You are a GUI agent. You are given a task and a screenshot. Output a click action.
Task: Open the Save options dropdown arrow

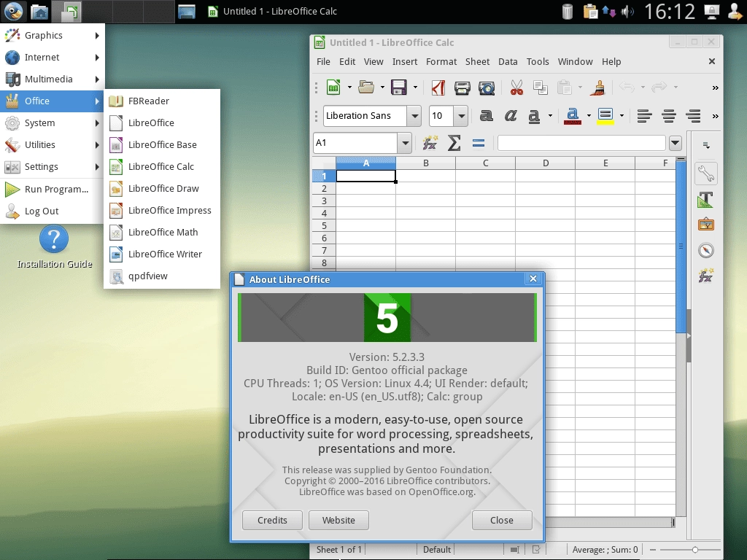(415, 87)
